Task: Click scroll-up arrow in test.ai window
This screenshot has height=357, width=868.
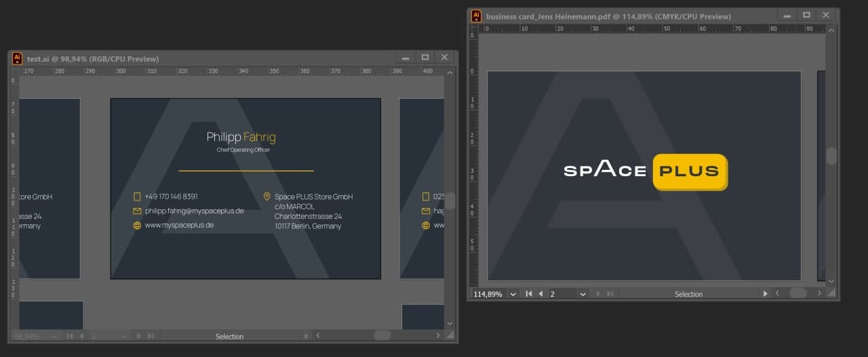Action: [450, 72]
